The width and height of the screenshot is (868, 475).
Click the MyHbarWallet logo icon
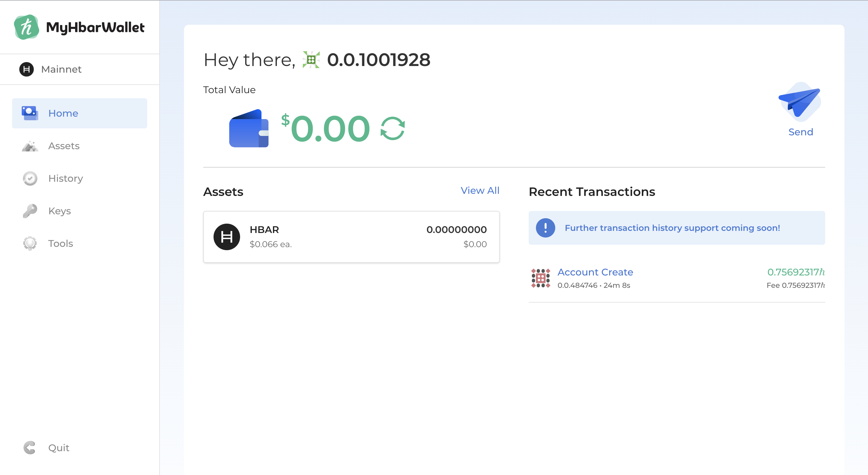point(26,27)
